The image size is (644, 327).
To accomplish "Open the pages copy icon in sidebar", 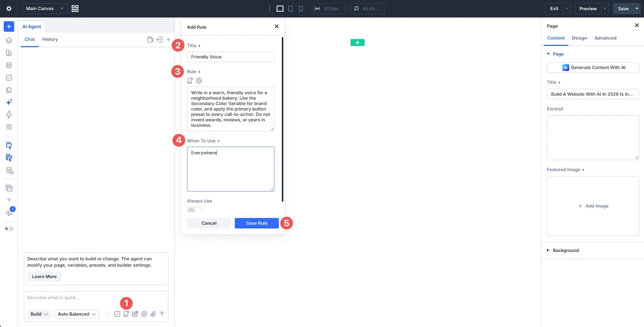I will (x=9, y=90).
